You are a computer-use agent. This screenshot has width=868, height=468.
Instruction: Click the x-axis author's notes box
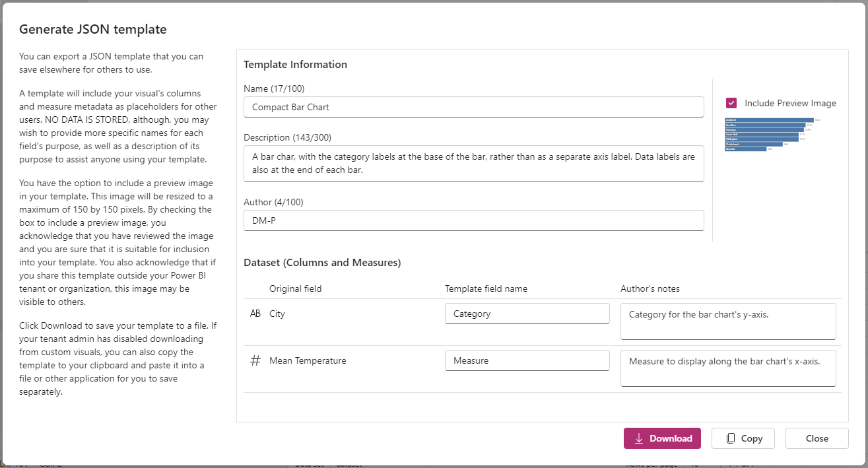coord(728,368)
